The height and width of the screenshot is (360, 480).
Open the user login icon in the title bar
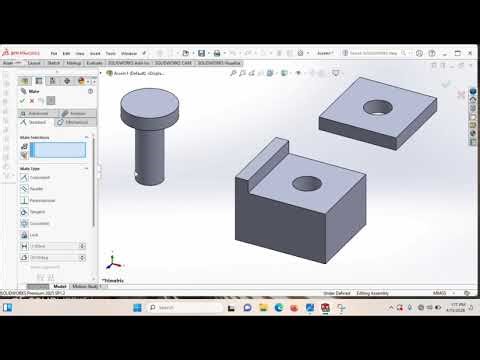pyautogui.click(x=420, y=53)
